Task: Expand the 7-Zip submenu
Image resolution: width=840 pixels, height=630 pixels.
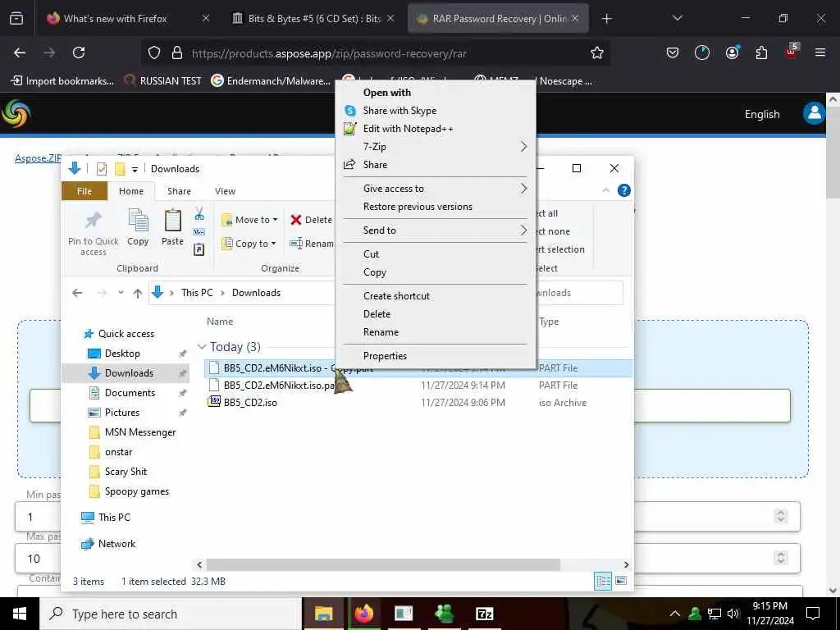Action: click(435, 146)
